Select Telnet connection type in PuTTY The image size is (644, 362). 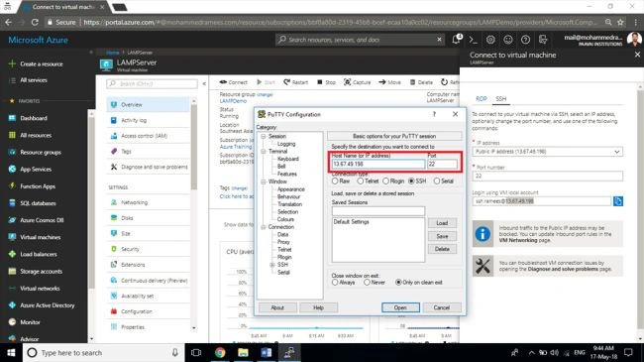[x=360, y=181]
